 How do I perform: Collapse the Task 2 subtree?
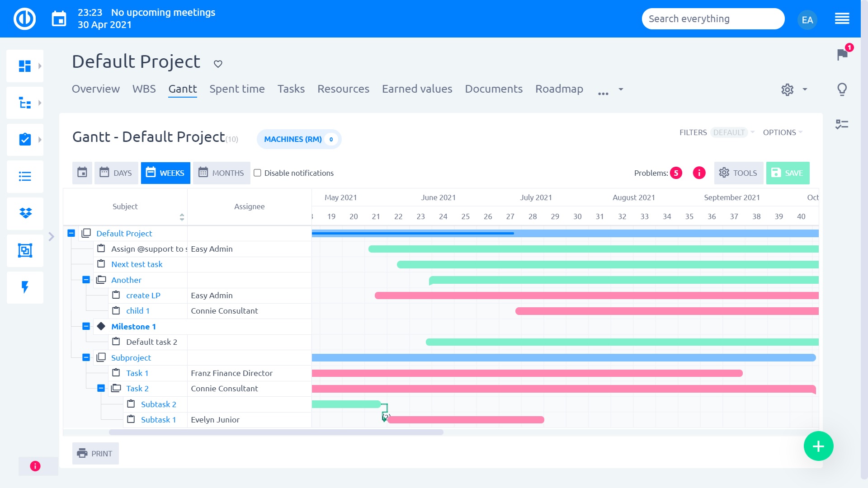pos(101,388)
